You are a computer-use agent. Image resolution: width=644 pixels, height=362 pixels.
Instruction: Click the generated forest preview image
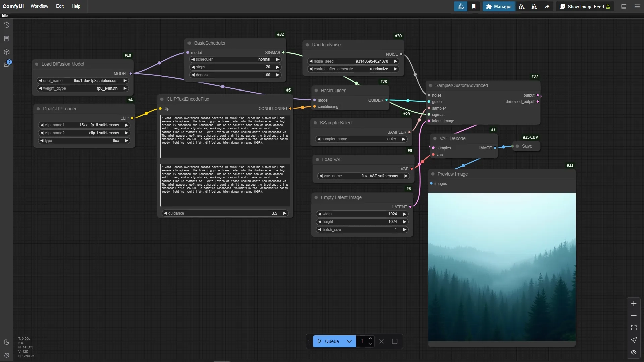(501, 267)
